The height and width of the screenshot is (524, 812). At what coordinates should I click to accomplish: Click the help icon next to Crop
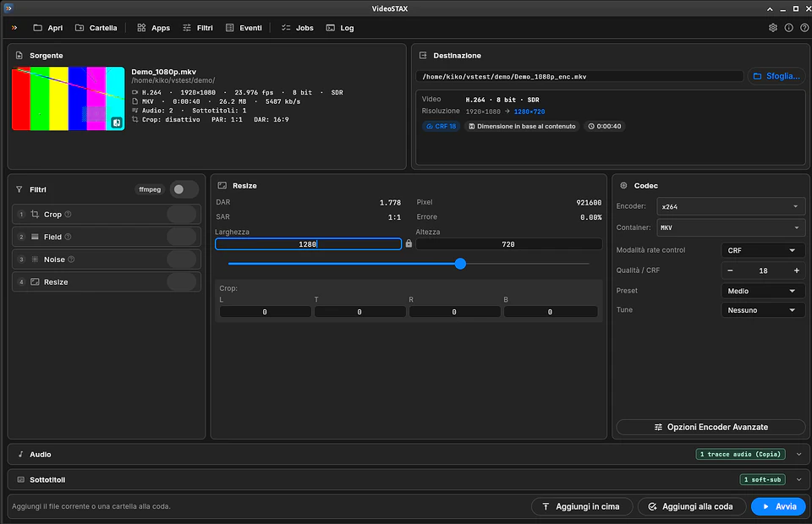pyautogui.click(x=68, y=214)
